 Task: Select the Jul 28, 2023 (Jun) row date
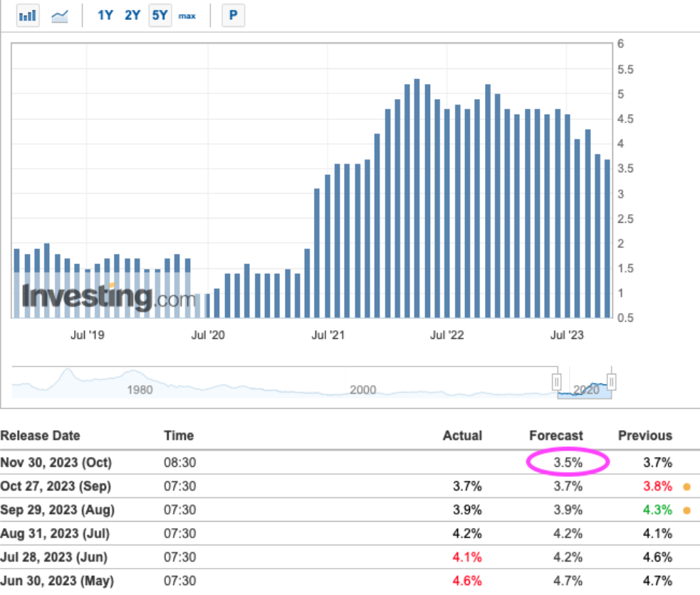[54, 557]
